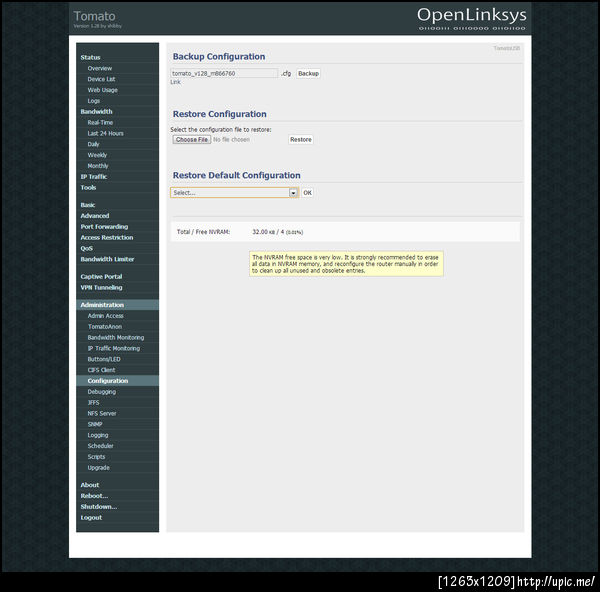The image size is (600, 592).
Task: Click the backup filename text field
Action: [x=224, y=73]
